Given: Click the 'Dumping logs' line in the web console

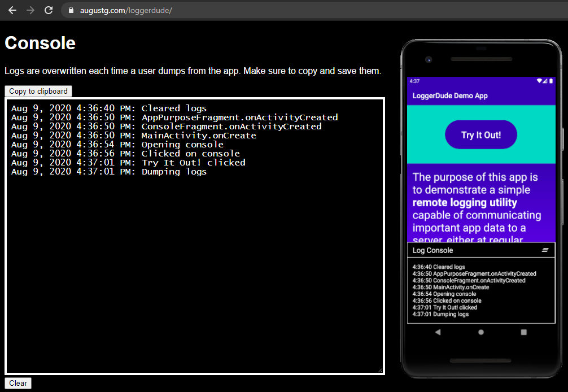Looking at the screenshot, I should [108, 172].
